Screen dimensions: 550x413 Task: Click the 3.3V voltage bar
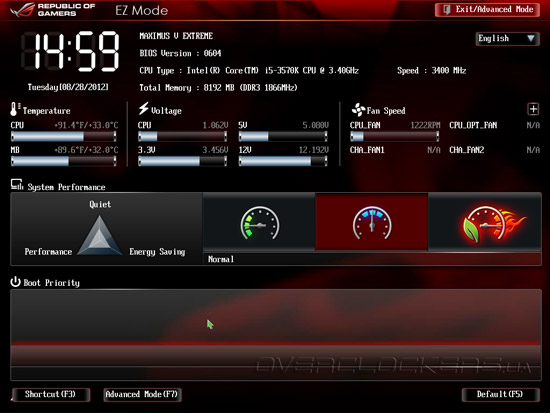point(182,161)
